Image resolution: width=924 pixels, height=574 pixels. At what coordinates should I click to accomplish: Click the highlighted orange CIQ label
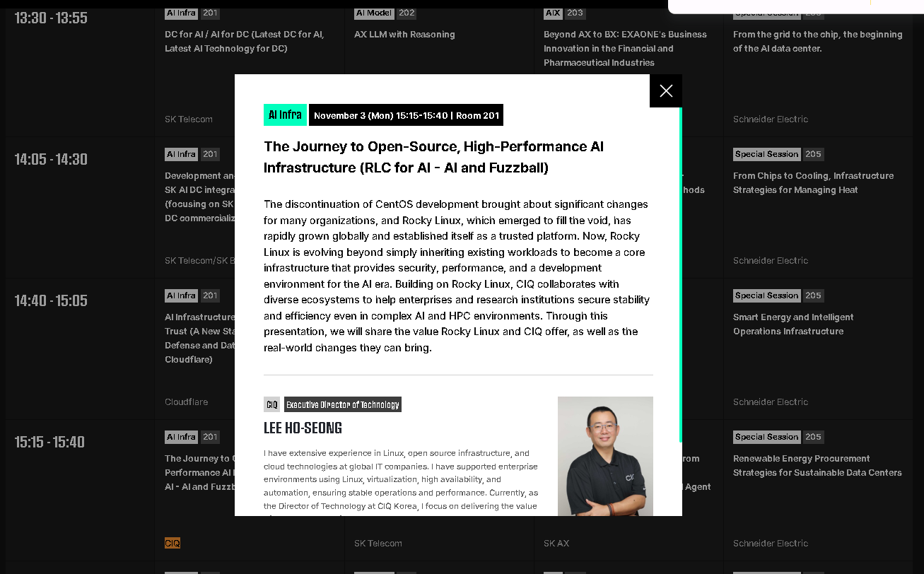172,543
